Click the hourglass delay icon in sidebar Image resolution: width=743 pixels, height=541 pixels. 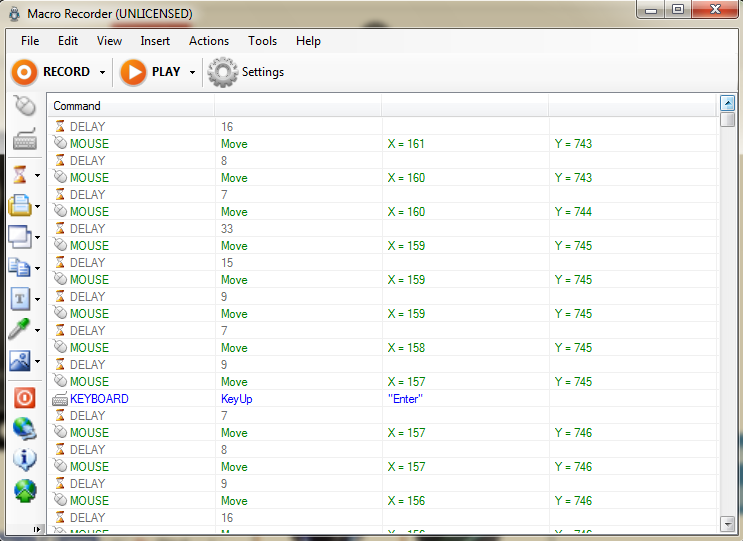tap(20, 175)
